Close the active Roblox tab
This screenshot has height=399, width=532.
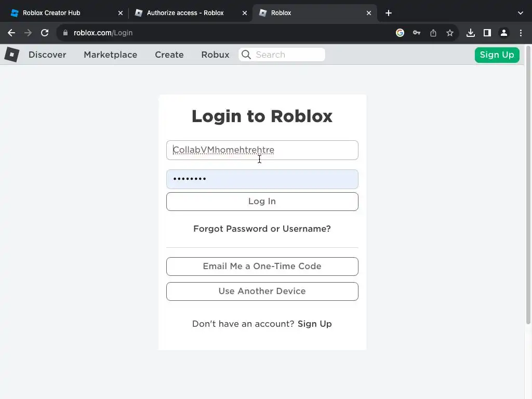coord(369,13)
